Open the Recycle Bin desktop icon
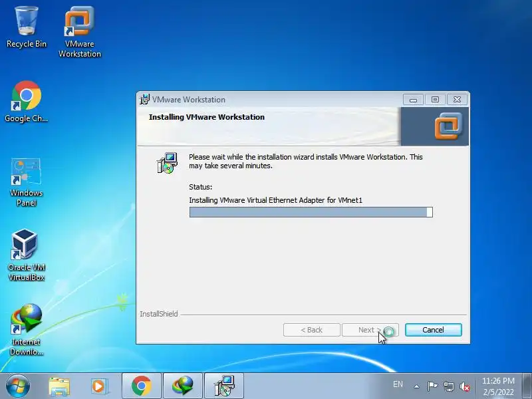Screen dimensions: 532x399 27,27
